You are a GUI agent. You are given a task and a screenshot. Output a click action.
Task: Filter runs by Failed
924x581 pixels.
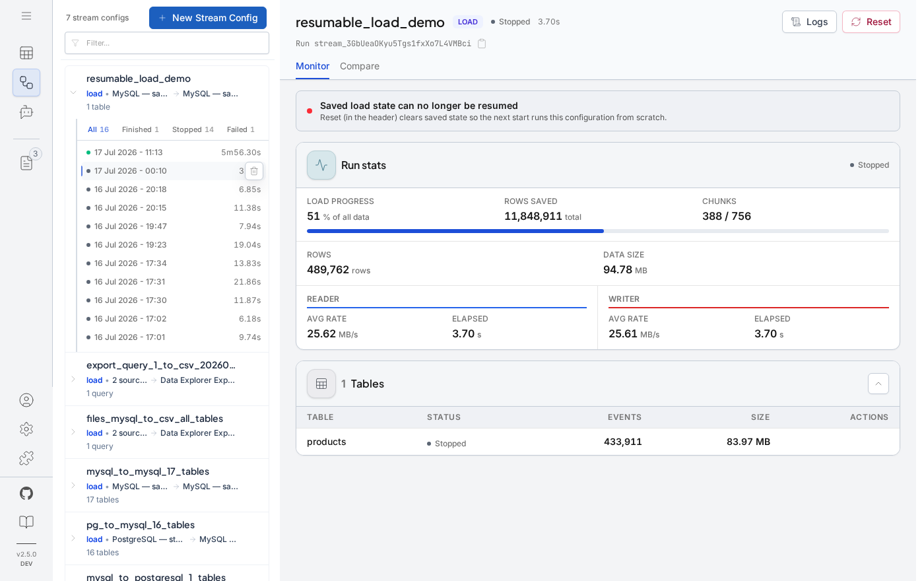[241, 129]
